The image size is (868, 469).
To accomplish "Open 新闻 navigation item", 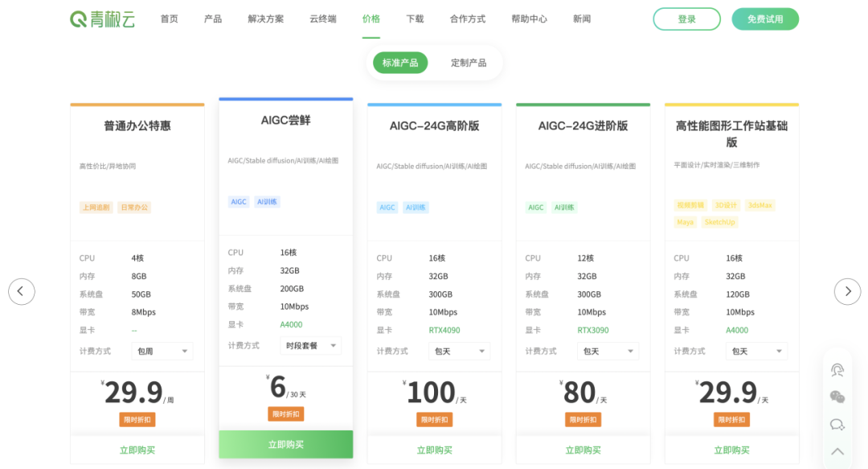I will 582,19.
